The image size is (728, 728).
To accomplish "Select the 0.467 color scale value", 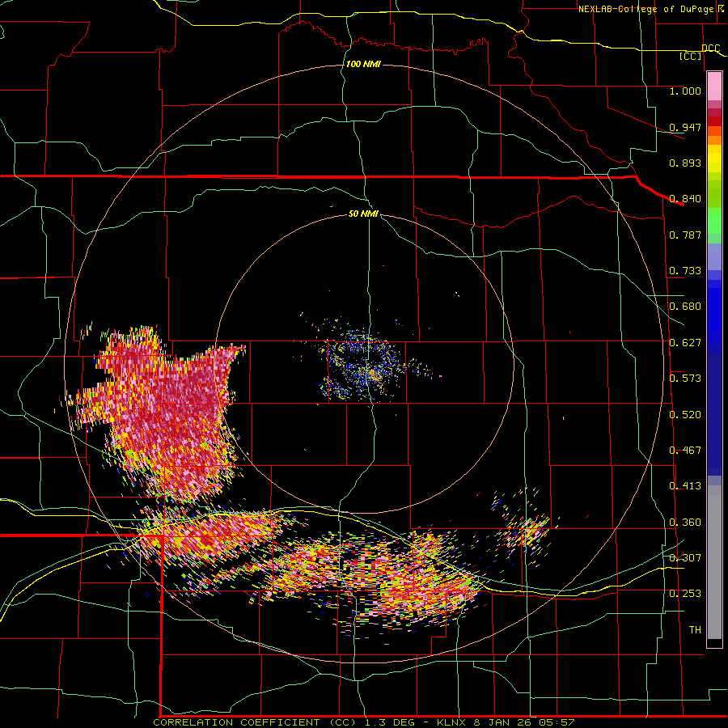I will (x=685, y=450).
